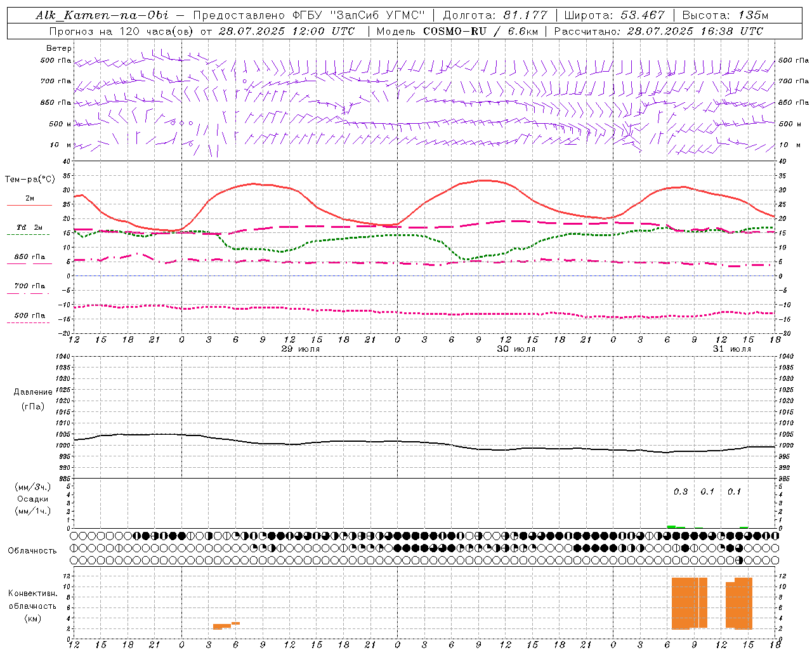Click the 'Облачность' cloud cover label
The height and width of the screenshot is (650, 812).
pos(32,550)
